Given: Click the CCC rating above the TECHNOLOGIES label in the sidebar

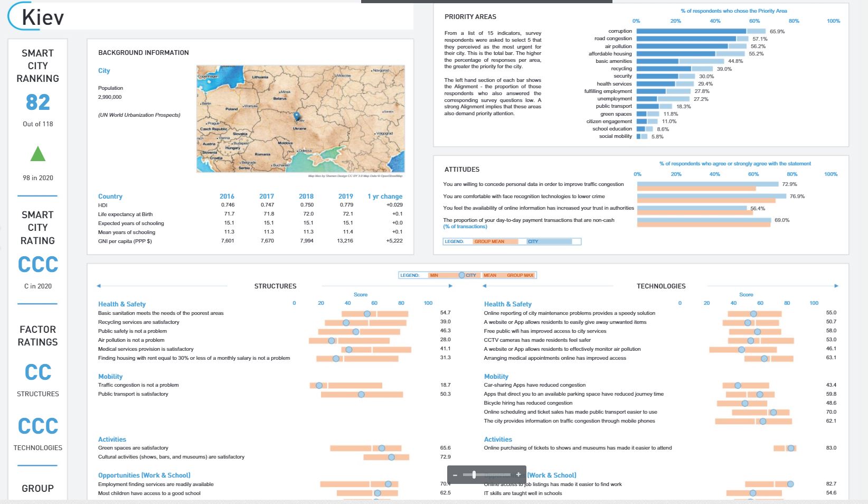Looking at the screenshot, I should [x=38, y=426].
